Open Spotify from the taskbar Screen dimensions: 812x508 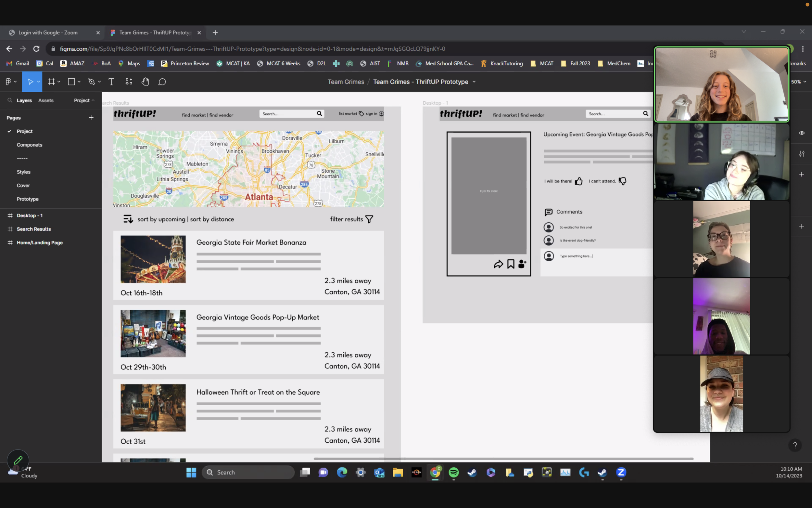click(453, 472)
